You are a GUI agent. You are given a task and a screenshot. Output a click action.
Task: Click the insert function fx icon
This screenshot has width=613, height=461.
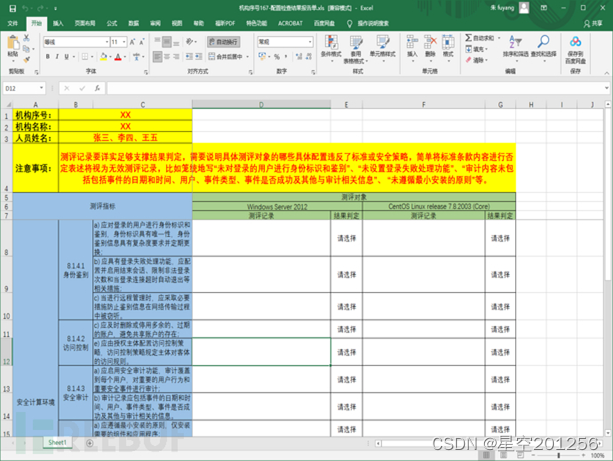pyautogui.click(x=97, y=88)
